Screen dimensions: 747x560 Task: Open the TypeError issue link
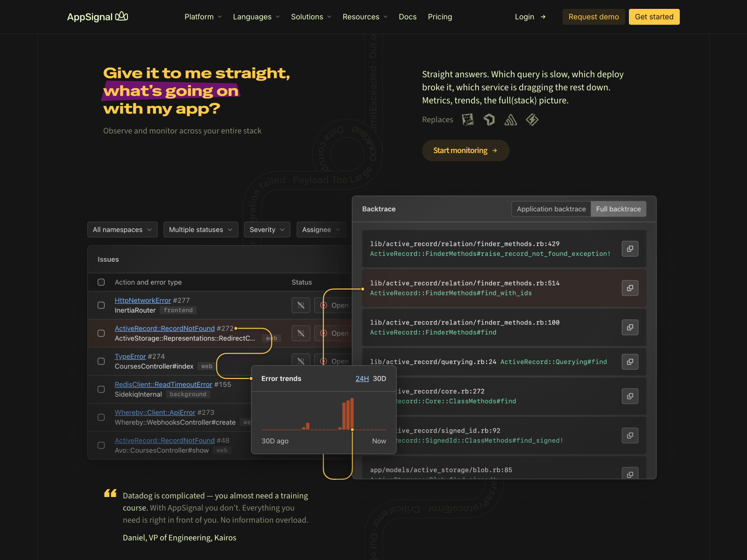(x=130, y=357)
